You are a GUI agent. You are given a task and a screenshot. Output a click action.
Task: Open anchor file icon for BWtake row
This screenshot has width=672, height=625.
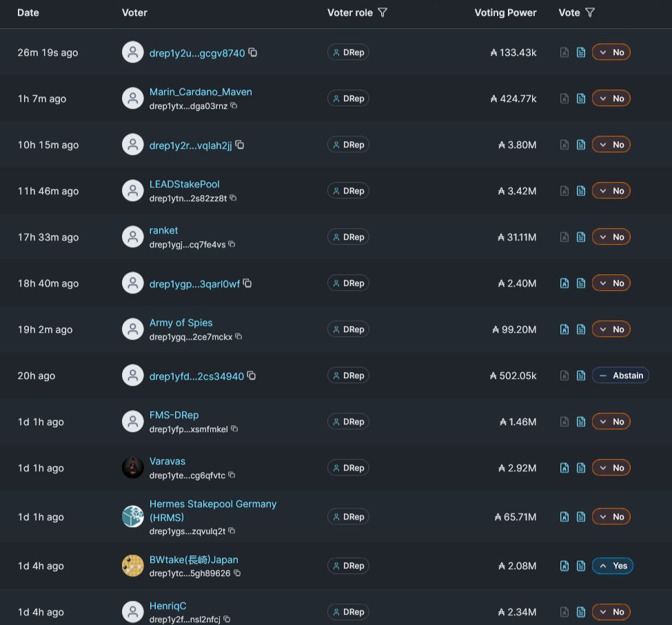[x=564, y=566]
